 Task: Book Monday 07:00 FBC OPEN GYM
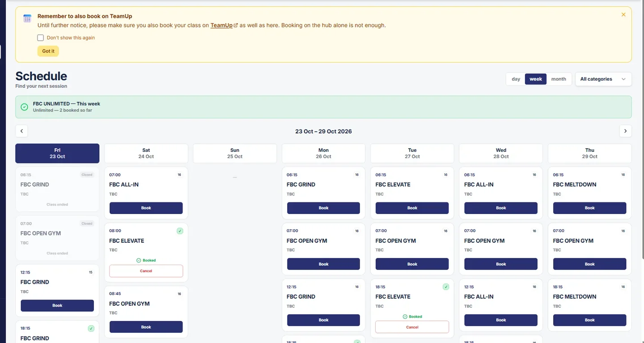(324, 264)
